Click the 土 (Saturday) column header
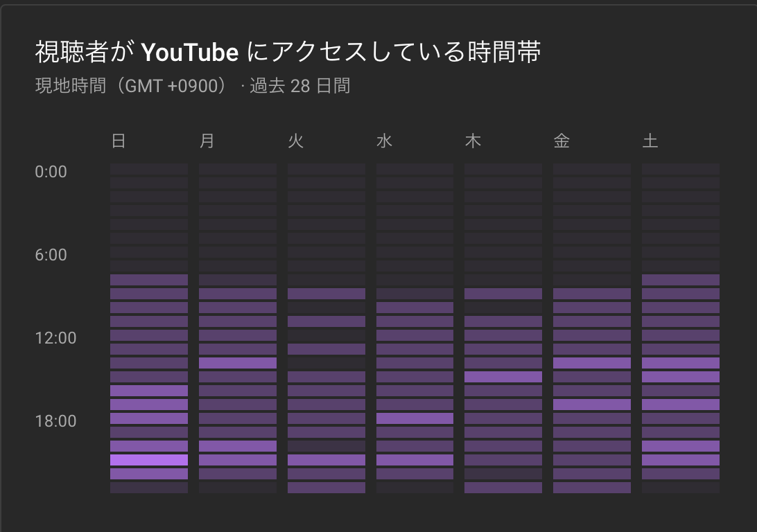Image resolution: width=757 pixels, height=532 pixels. [650, 141]
